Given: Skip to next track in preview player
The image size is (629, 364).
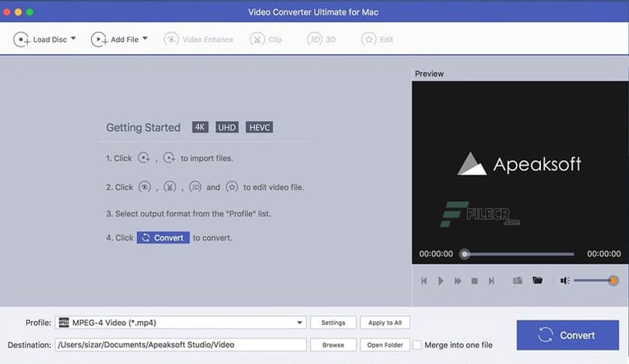Looking at the screenshot, I should tap(491, 281).
